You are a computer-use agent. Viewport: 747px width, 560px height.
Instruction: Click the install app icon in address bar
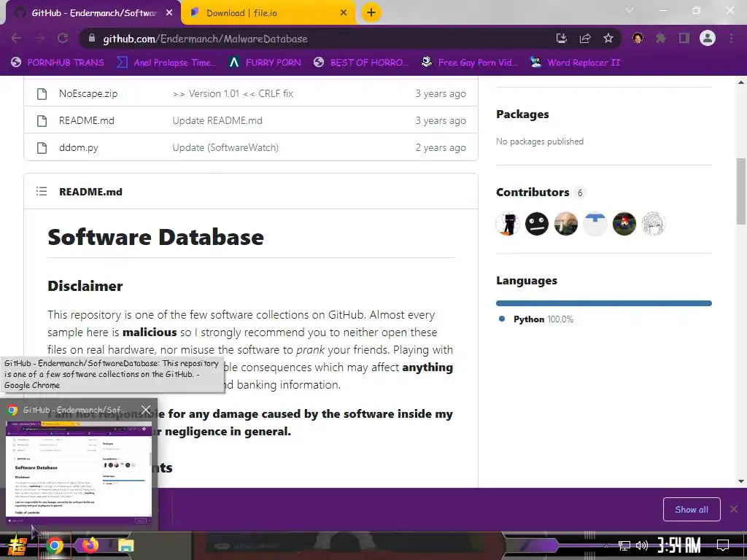[x=562, y=39]
